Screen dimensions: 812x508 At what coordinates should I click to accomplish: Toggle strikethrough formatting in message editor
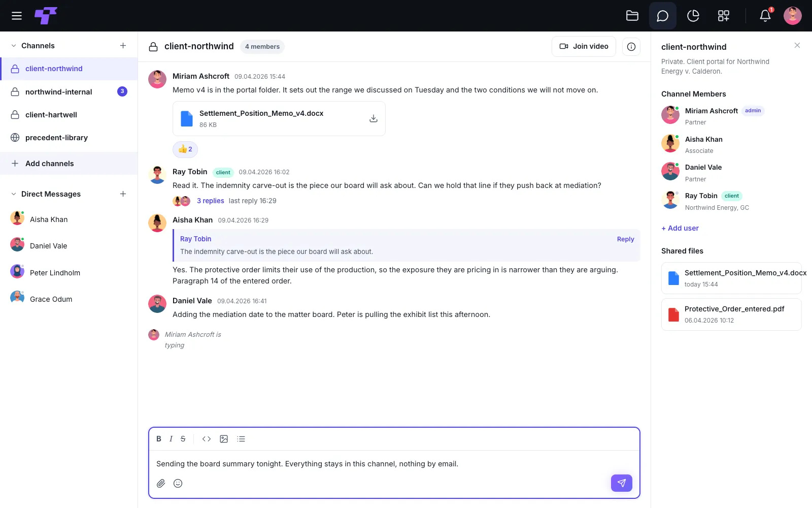pyautogui.click(x=183, y=439)
